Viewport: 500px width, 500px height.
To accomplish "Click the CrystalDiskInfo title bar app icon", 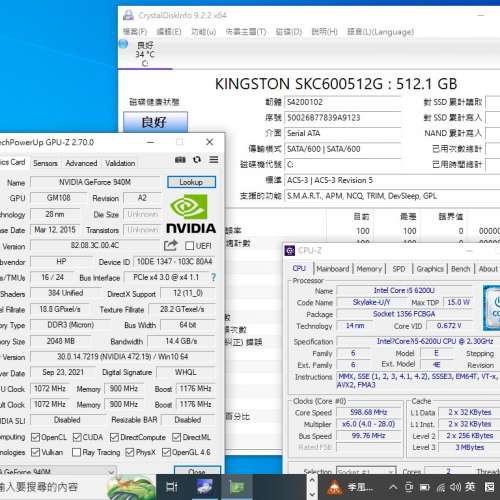I will (128, 15).
